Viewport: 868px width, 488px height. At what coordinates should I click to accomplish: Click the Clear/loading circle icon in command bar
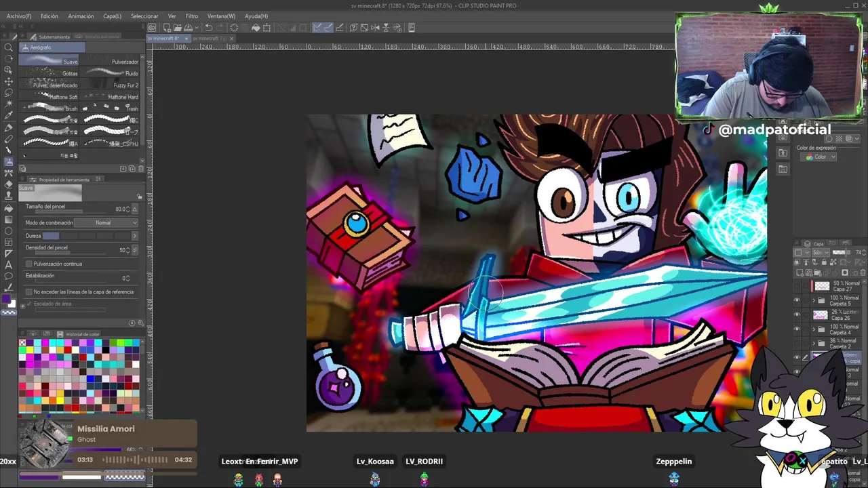234,28
